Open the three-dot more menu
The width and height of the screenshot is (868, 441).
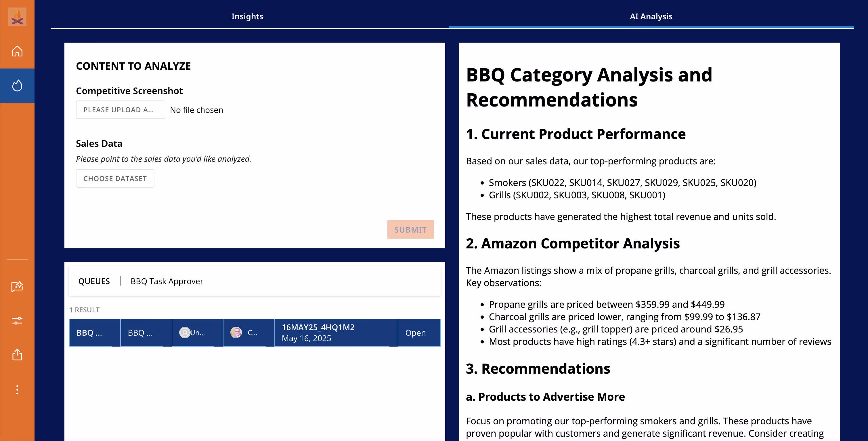tap(17, 390)
